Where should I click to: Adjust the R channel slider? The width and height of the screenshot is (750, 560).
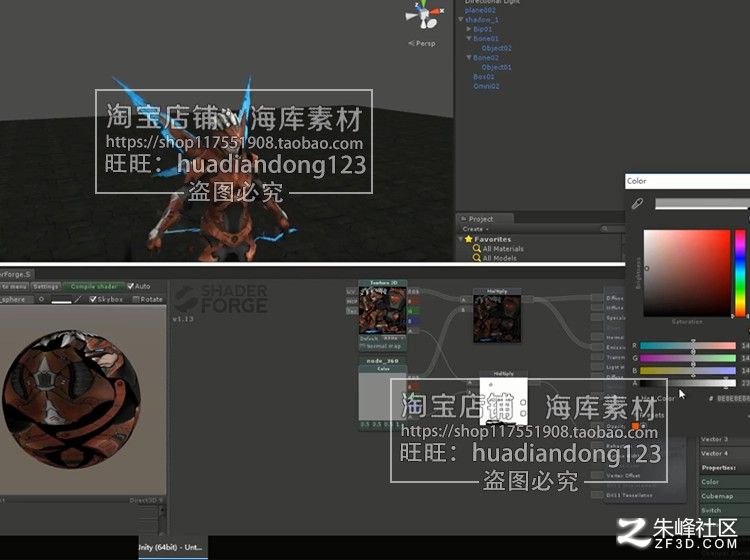[687, 345]
